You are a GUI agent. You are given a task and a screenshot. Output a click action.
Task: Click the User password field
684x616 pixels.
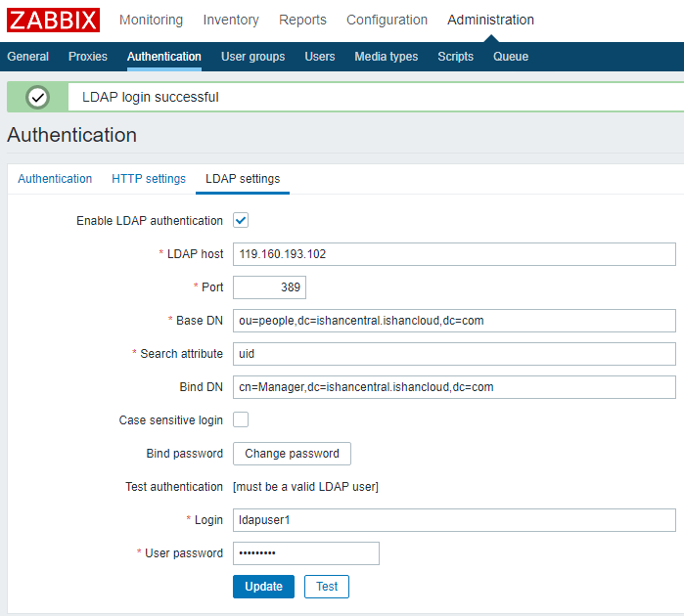(306, 553)
